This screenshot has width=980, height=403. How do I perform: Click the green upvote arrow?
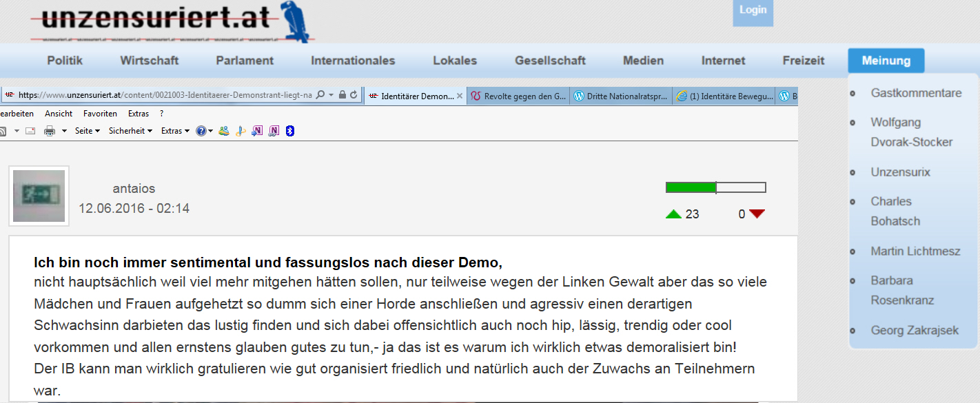tap(673, 214)
